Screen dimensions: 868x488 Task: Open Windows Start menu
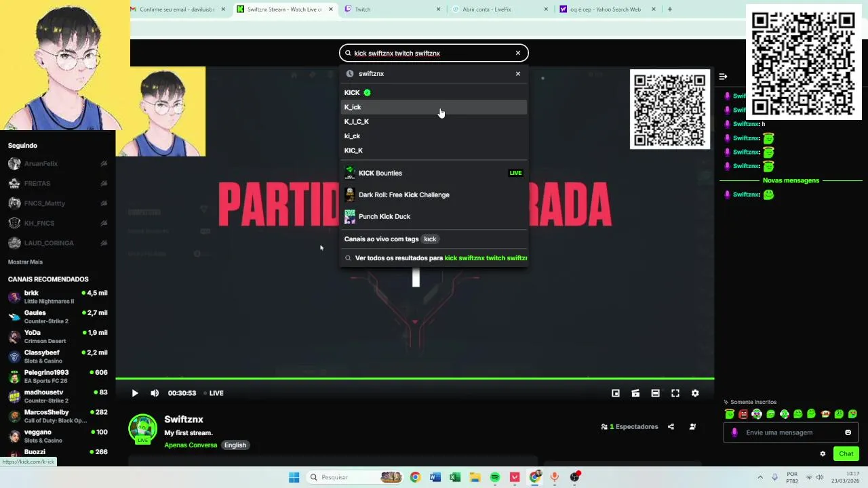tap(294, 477)
